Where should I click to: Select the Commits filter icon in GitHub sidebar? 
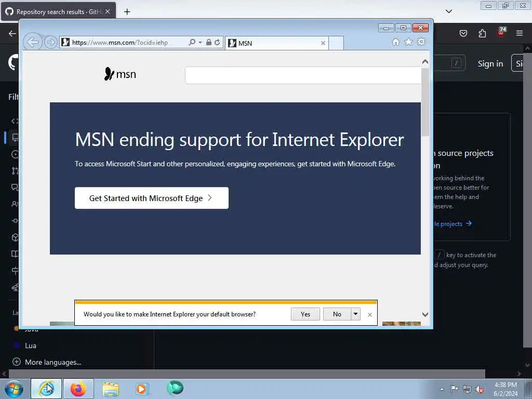[x=15, y=220]
